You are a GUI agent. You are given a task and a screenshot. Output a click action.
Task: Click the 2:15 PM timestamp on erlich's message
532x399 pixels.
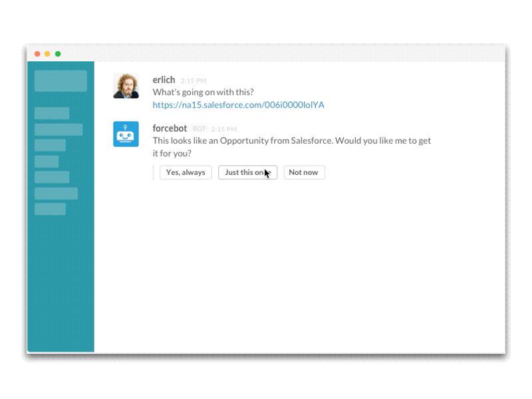pos(194,80)
